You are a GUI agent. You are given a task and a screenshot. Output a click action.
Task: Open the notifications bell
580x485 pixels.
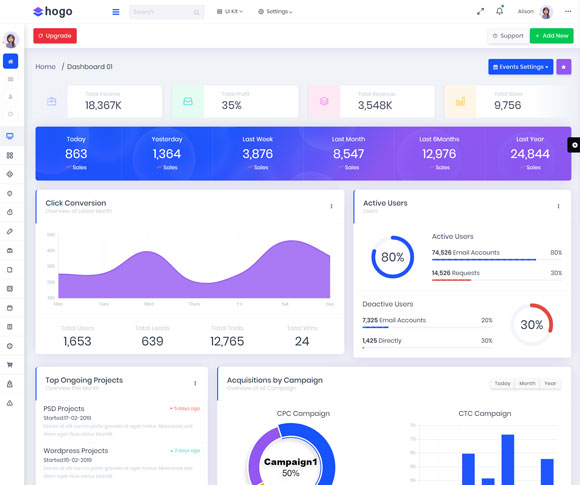click(499, 11)
